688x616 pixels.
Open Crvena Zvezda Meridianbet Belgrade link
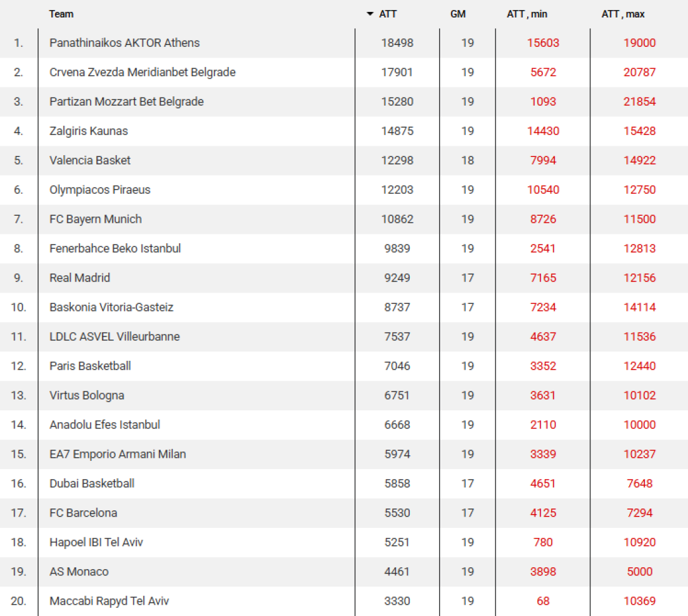143,73
